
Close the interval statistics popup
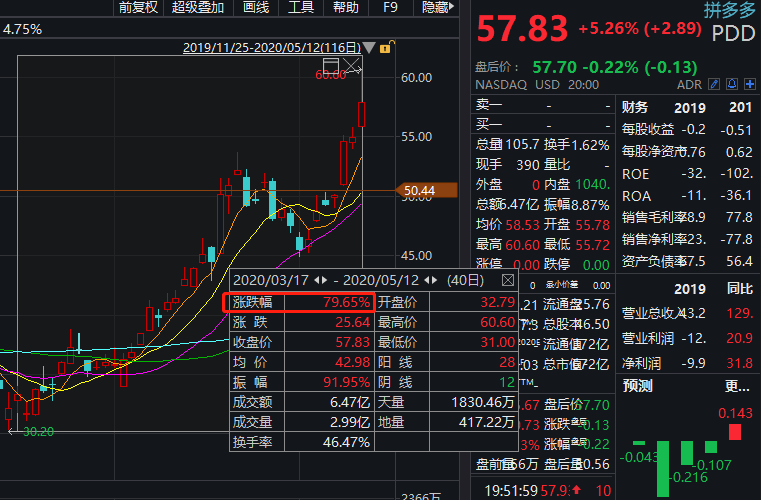pos(508,280)
